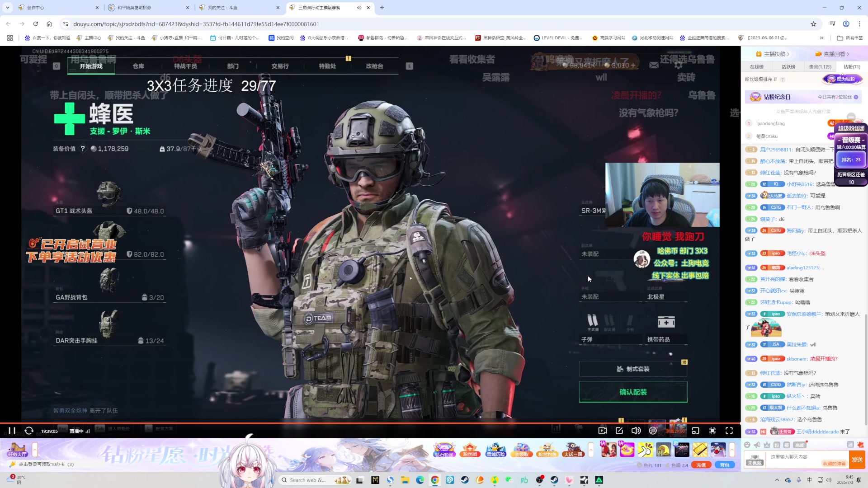Screen dimensions: 868x488
Task: Toggle 粉丝等级排序 sort order
Action: point(761,80)
